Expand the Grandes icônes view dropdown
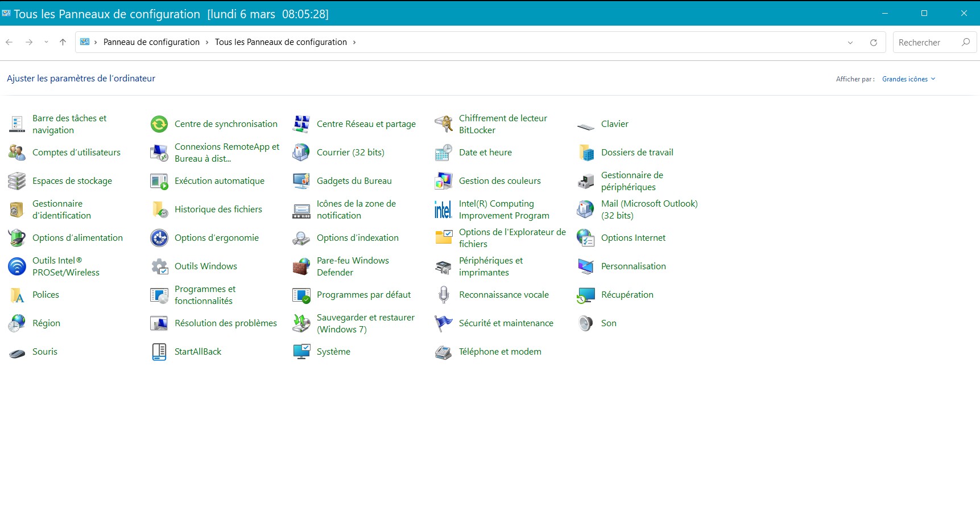Image resolution: width=980 pixels, height=514 pixels. pos(908,79)
